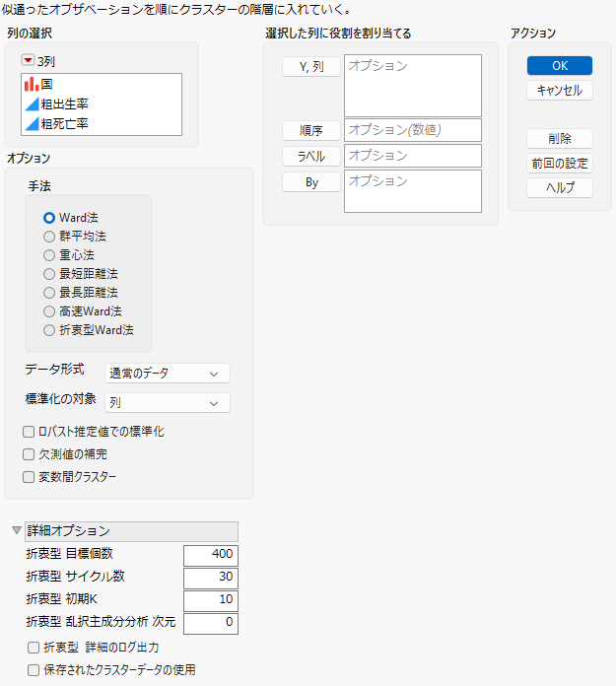Select the 国 column with bar-chart icon
Image resolution: width=616 pixels, height=686 pixels.
[x=102, y=84]
